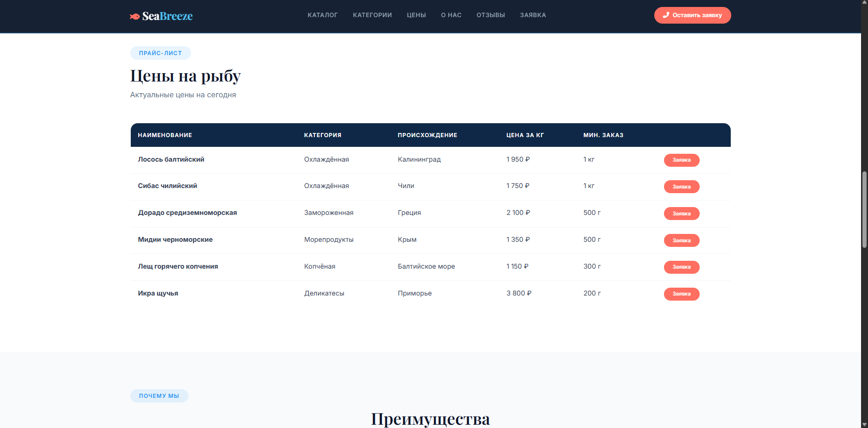This screenshot has height=428, width=868.
Task: Open the Каталог menu item
Action: click(323, 15)
